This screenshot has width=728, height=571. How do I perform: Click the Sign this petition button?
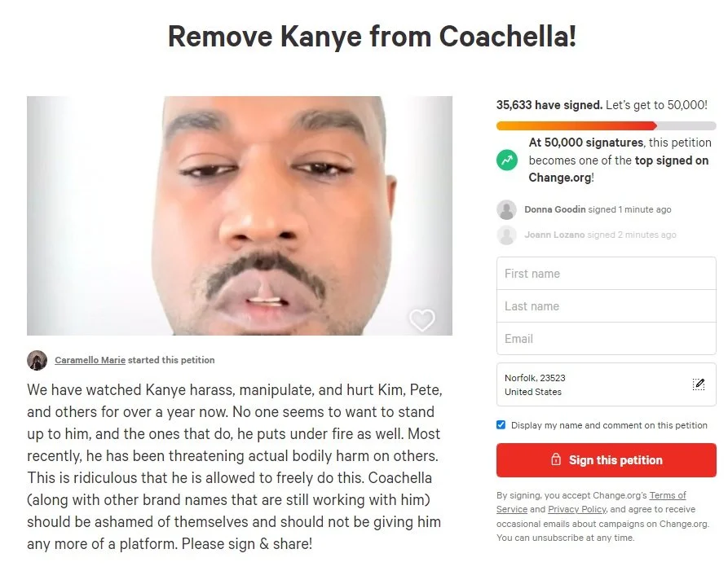[x=606, y=460]
